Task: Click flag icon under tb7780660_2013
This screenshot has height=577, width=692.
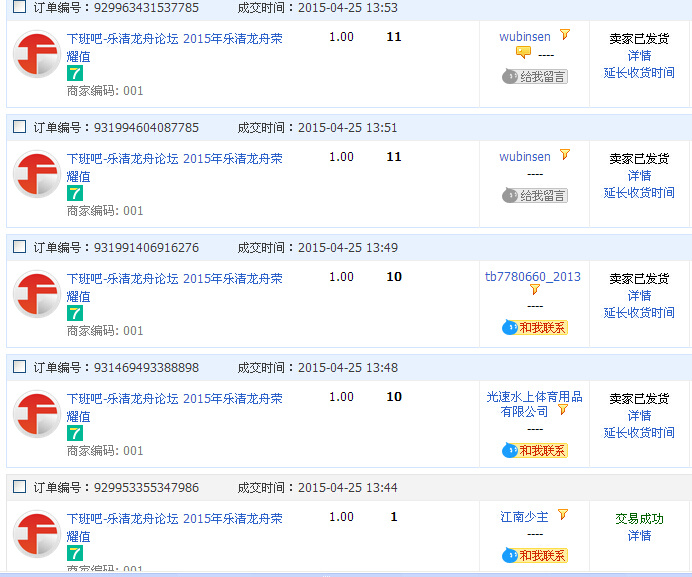Action: click(535, 290)
